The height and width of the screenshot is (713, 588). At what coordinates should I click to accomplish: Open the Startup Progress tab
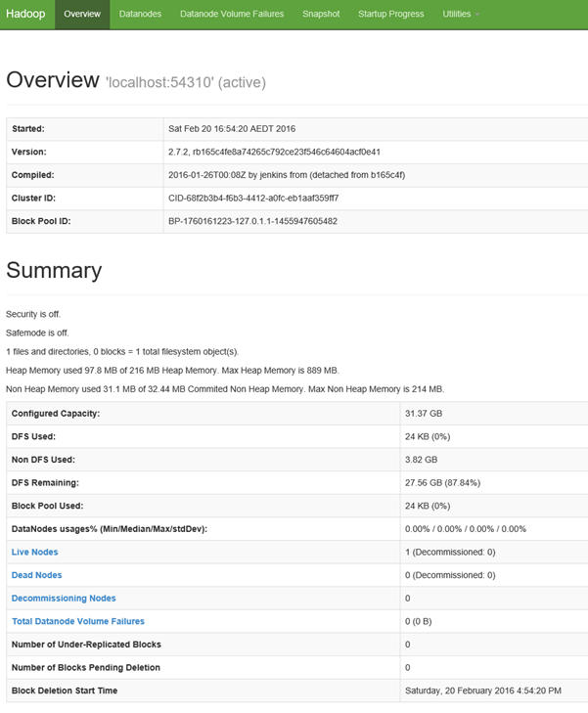coord(390,14)
